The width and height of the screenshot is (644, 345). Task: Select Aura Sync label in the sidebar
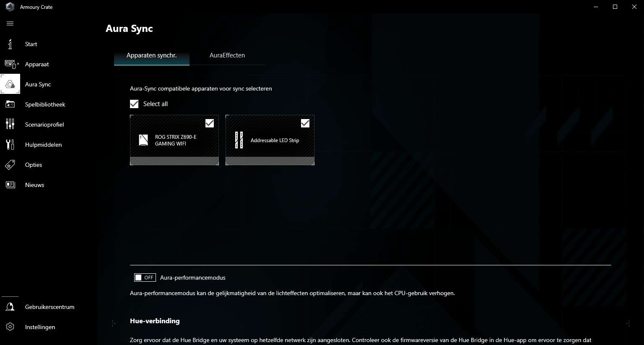coord(38,84)
